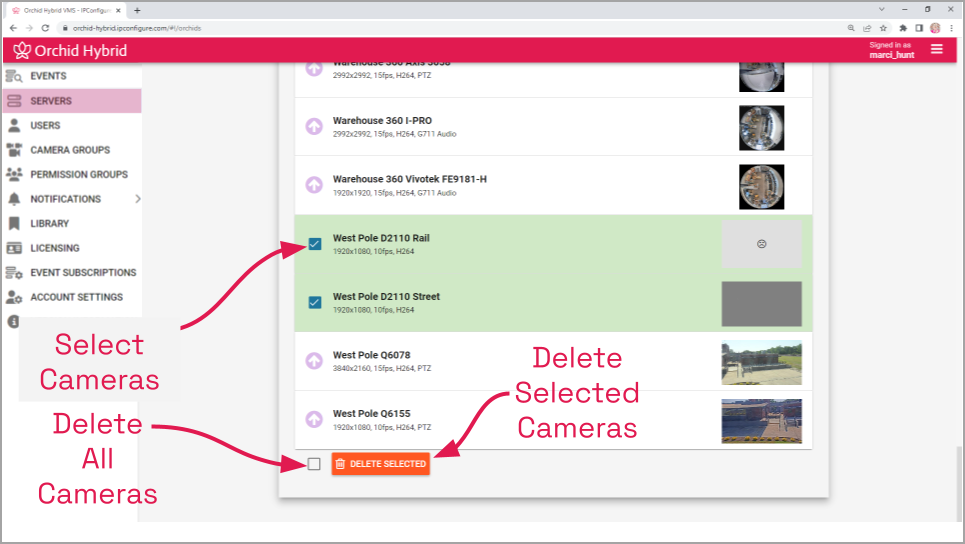Open Notifications in the sidebar
Viewport: 965px width, 544px height.
point(72,199)
